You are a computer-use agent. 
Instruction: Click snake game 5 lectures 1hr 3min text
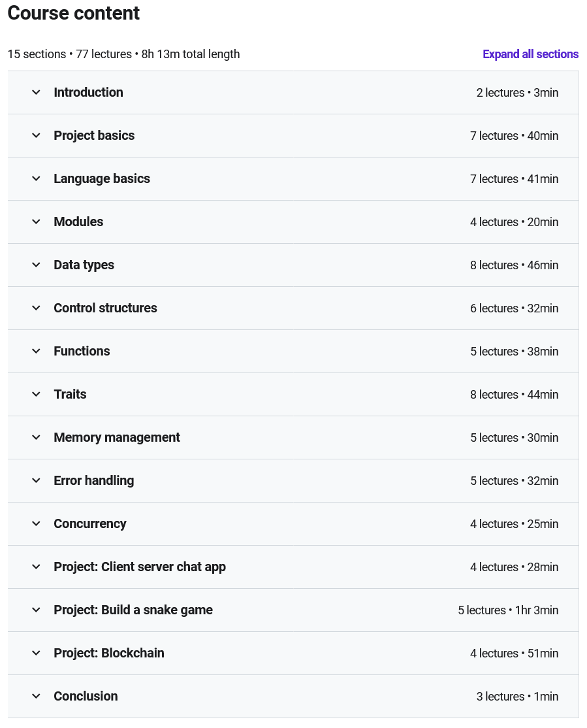coord(508,610)
